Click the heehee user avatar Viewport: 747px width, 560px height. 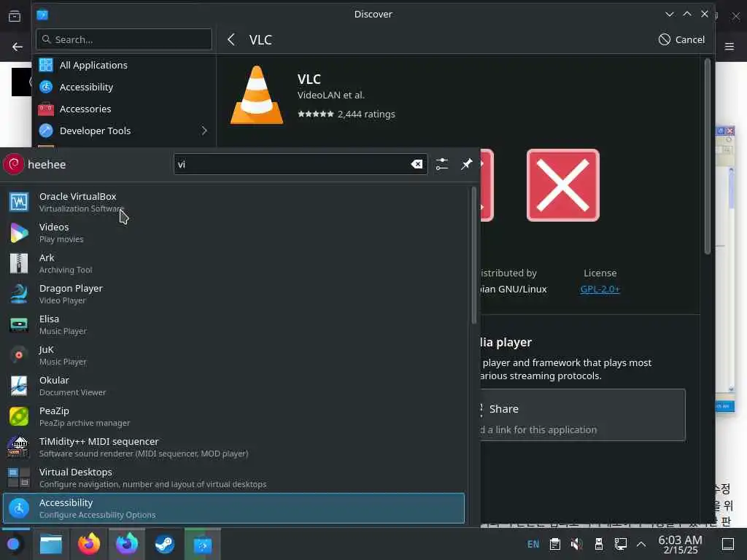tap(13, 164)
